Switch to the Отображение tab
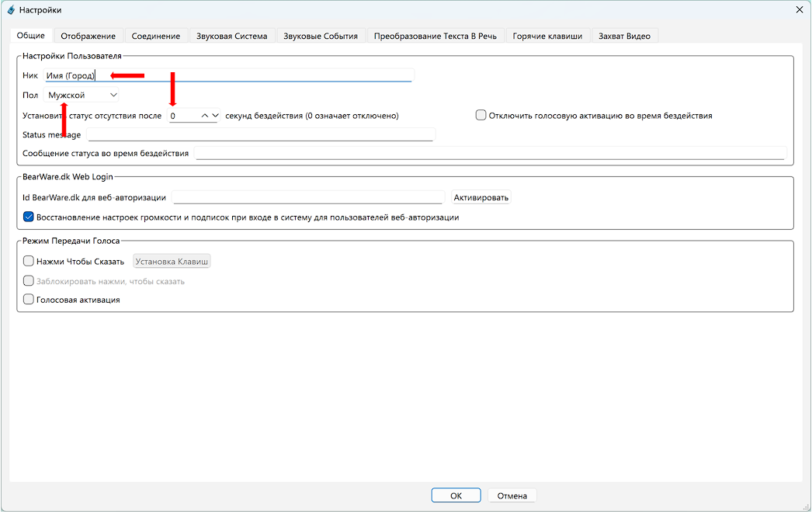Viewport: 812px width, 514px height. click(x=88, y=36)
